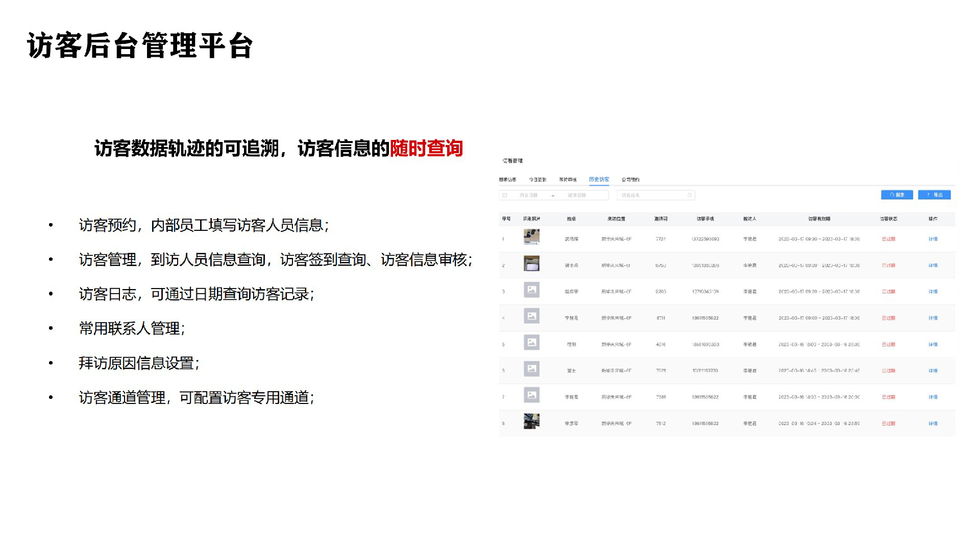Open the visitor photo in row 1
Viewport: 980px width, 549px height.
531,237
